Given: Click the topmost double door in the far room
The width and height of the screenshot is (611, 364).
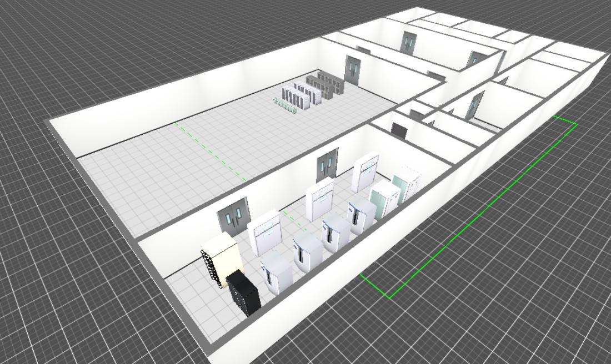Looking at the screenshot, I should tap(409, 42).
